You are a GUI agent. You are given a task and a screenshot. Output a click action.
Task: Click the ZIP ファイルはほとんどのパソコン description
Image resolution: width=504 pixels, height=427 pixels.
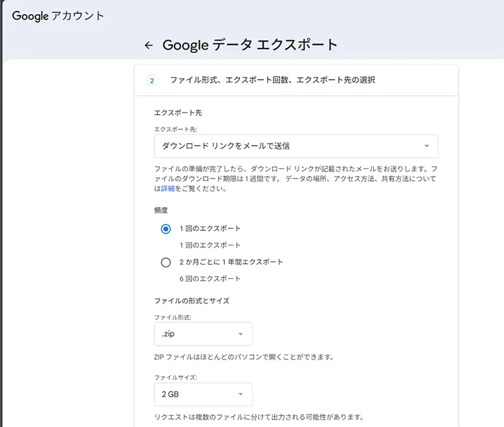tap(244, 357)
